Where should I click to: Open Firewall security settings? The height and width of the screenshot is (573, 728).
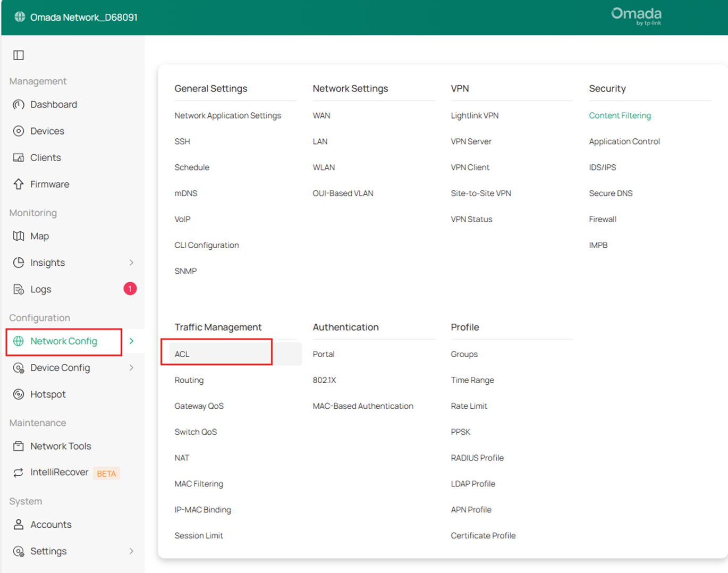tap(603, 219)
